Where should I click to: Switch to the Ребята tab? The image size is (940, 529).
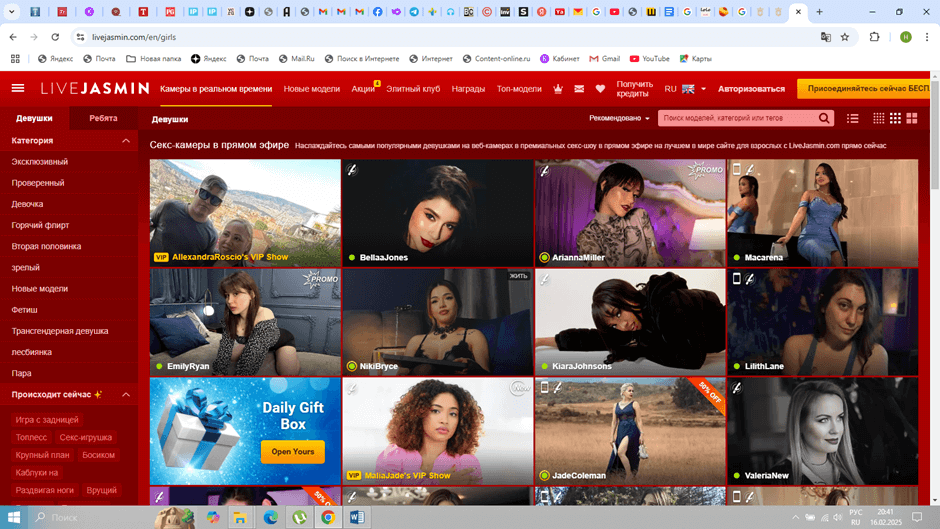tap(103, 118)
